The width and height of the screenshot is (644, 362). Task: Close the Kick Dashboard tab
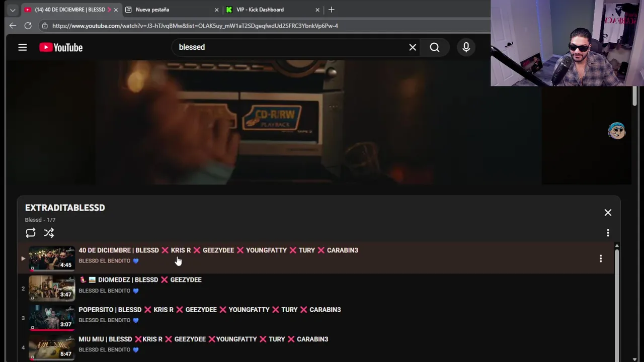tap(317, 10)
